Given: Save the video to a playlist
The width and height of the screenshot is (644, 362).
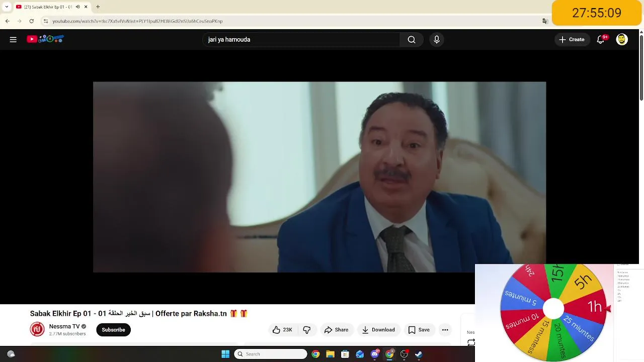Looking at the screenshot, I should 419,330.
